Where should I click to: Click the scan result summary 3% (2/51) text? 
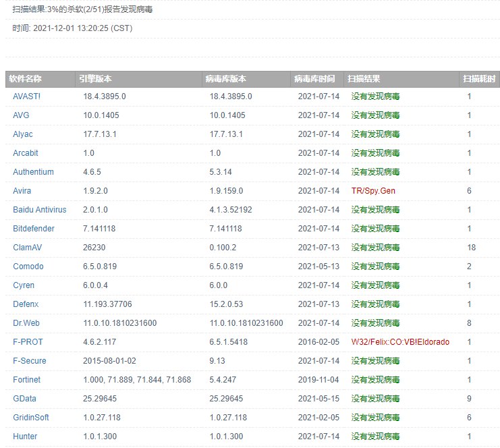coord(82,9)
